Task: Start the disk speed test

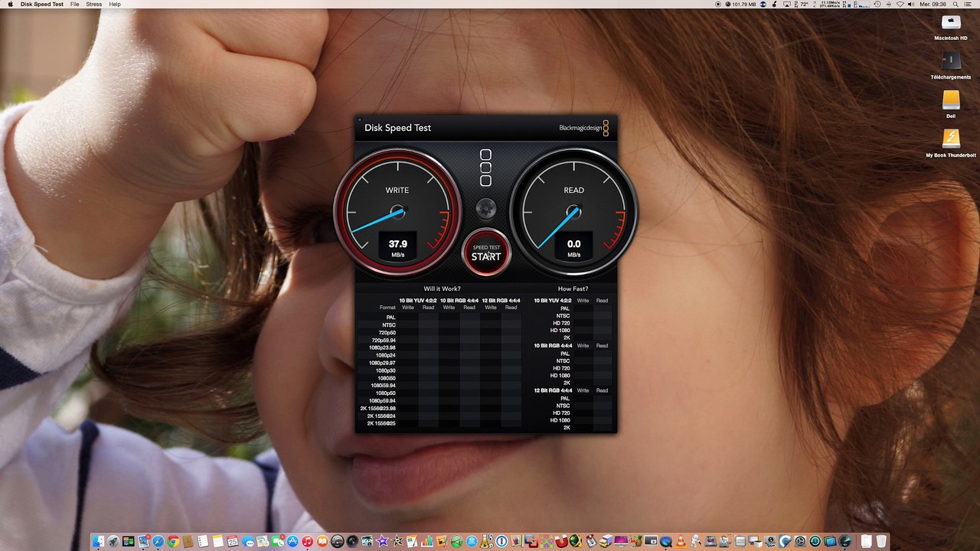Action: [486, 253]
